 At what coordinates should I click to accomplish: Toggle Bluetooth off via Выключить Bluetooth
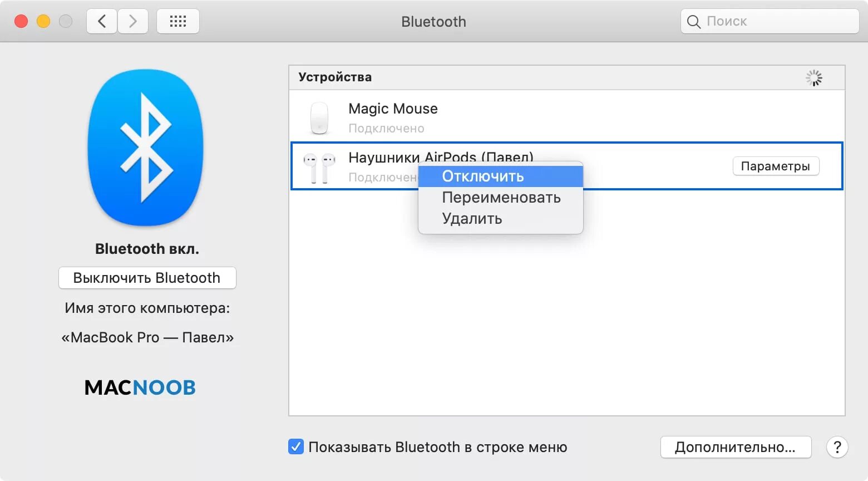pos(147,278)
